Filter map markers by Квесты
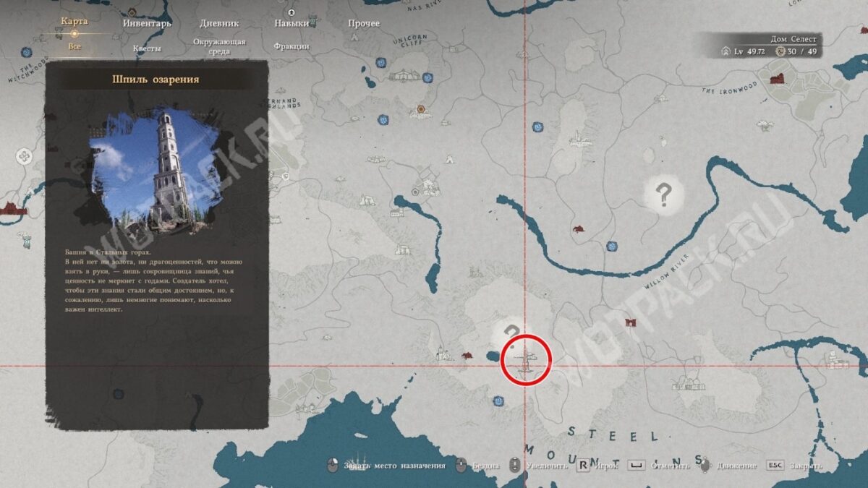Image resolution: width=868 pixels, height=488 pixels. point(147,48)
